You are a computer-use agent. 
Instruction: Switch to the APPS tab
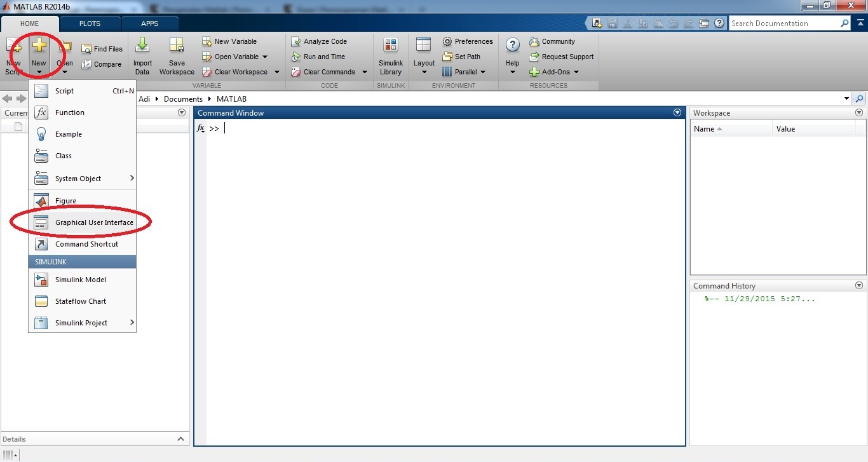150,24
